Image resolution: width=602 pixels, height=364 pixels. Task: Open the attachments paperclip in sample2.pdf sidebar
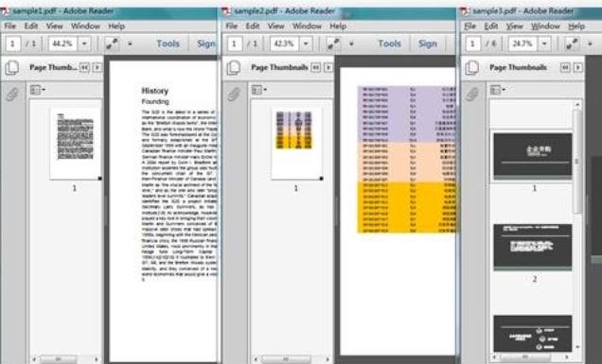click(234, 94)
